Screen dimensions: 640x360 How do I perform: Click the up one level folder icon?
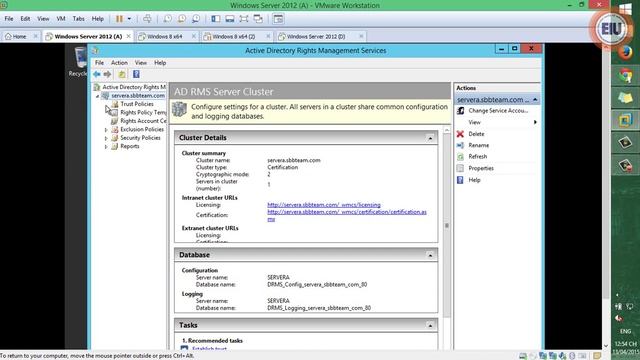pos(122,74)
